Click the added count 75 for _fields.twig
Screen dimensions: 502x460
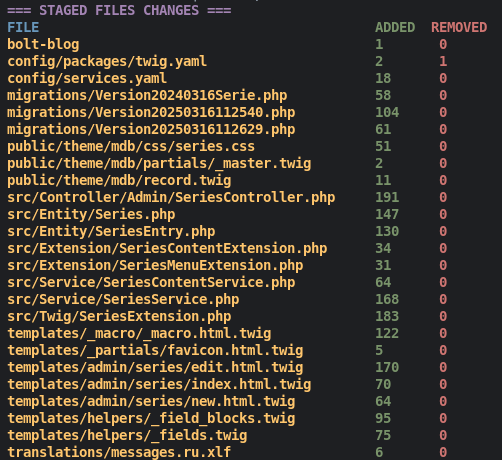coord(383,436)
